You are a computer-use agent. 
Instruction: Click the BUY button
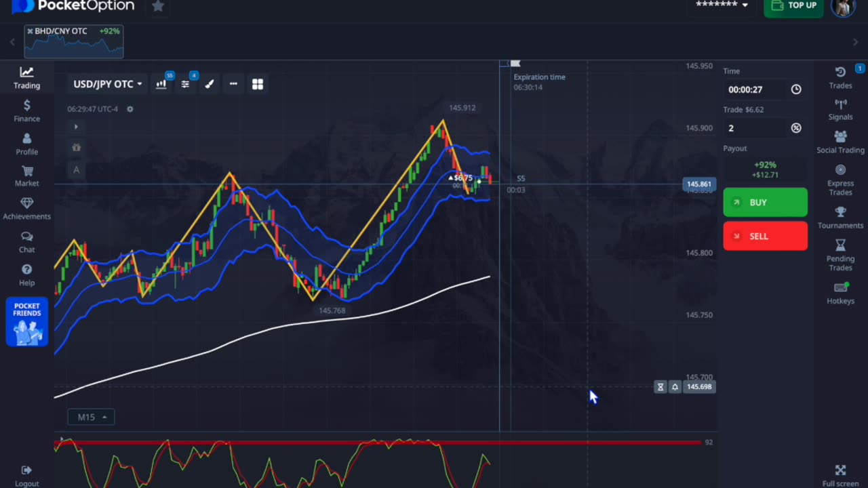[765, 203]
